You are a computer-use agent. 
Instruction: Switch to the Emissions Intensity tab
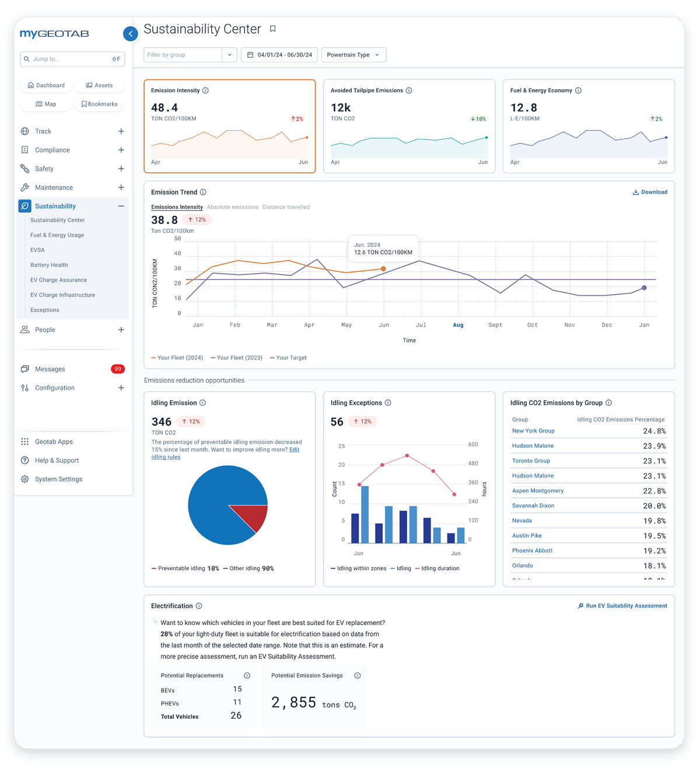click(x=177, y=207)
